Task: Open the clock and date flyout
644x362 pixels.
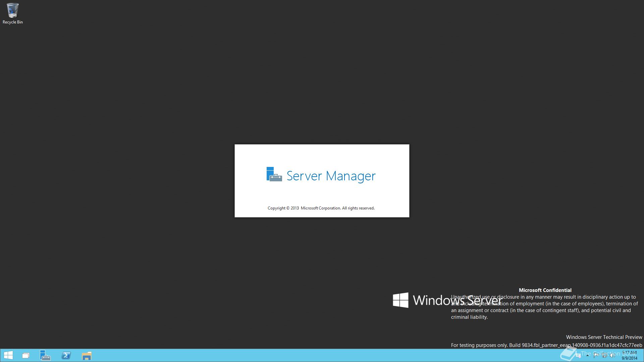Action: tap(629, 355)
